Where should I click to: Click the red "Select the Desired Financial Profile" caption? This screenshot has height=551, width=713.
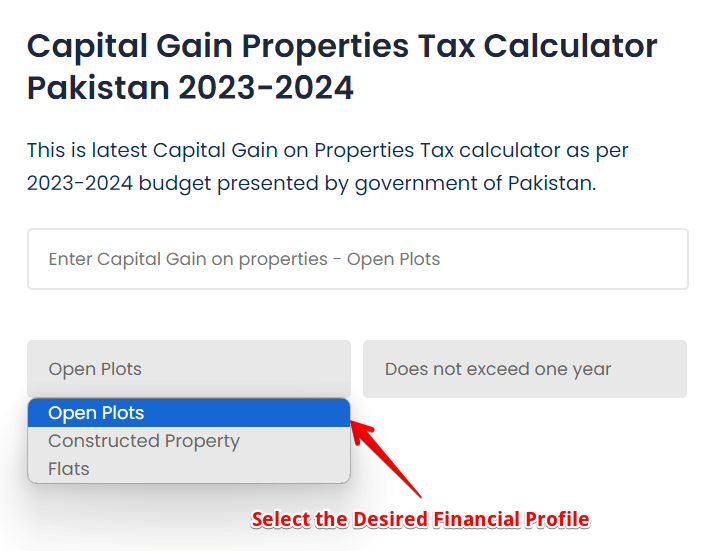point(420,519)
